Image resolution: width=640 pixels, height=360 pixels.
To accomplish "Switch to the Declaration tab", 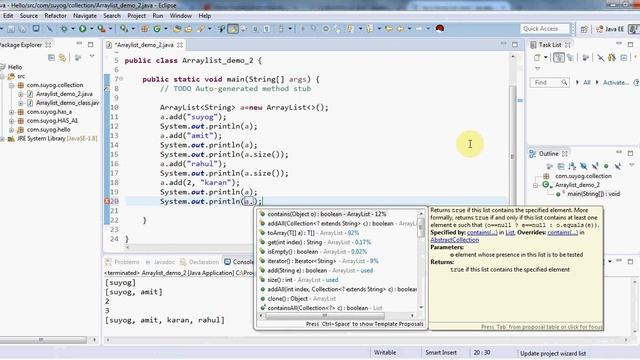I will pos(200,262).
